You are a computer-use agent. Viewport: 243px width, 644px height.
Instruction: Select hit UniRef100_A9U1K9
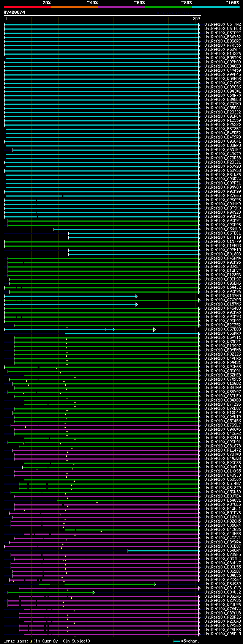[222, 204]
